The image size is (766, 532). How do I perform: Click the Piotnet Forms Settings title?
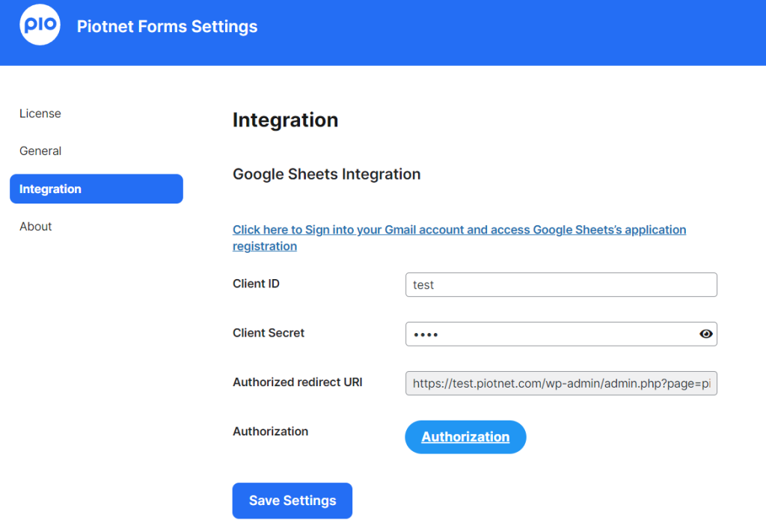tap(167, 26)
